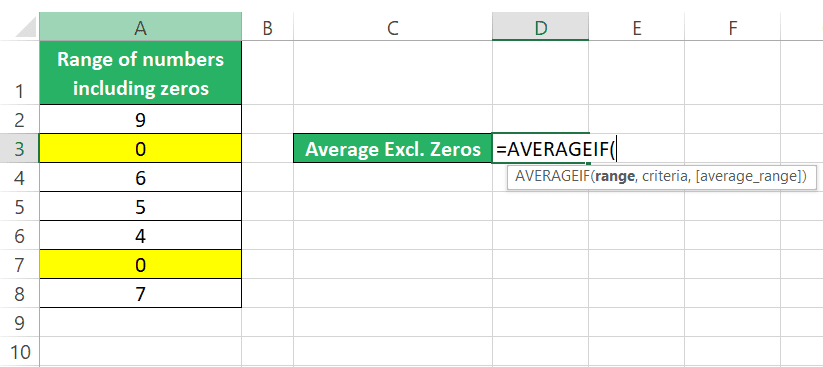
Task: Select cell A8 containing 7
Action: (140, 293)
